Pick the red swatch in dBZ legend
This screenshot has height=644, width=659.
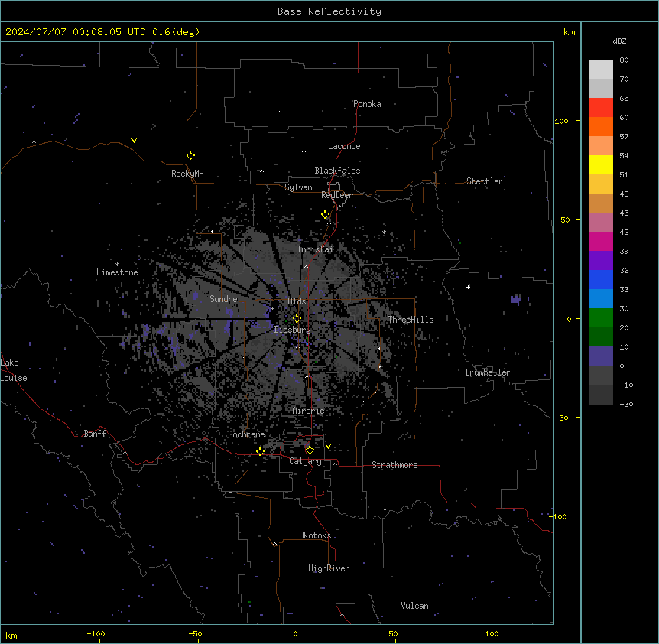pyautogui.click(x=601, y=107)
